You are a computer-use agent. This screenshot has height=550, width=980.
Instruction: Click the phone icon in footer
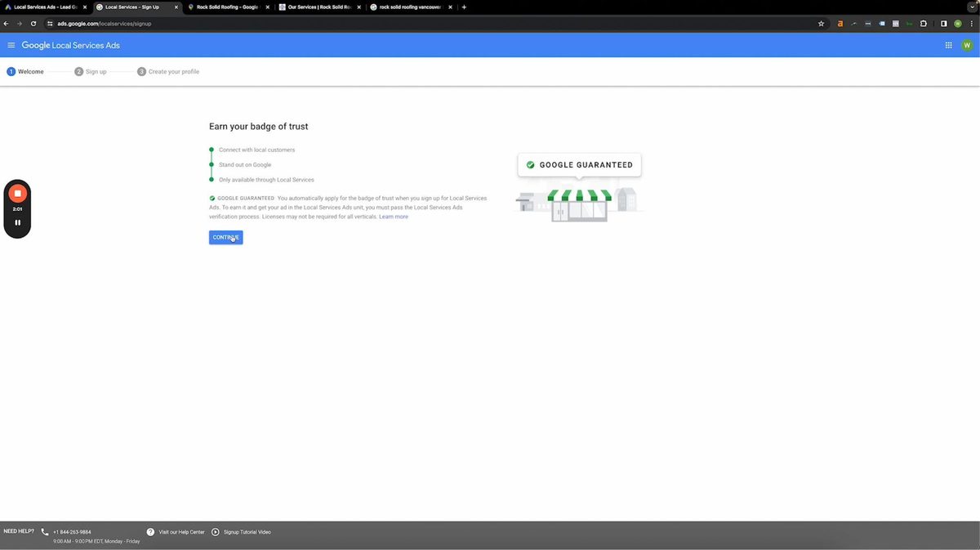coord(45,532)
